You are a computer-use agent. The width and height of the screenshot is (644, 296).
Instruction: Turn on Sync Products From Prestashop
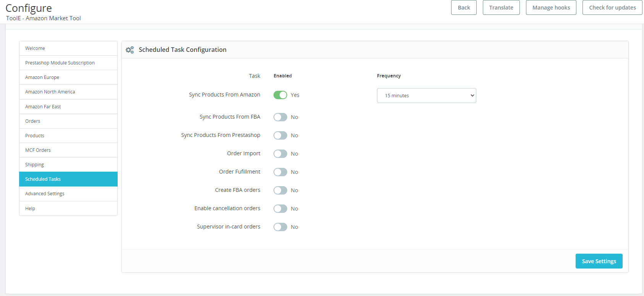280,135
